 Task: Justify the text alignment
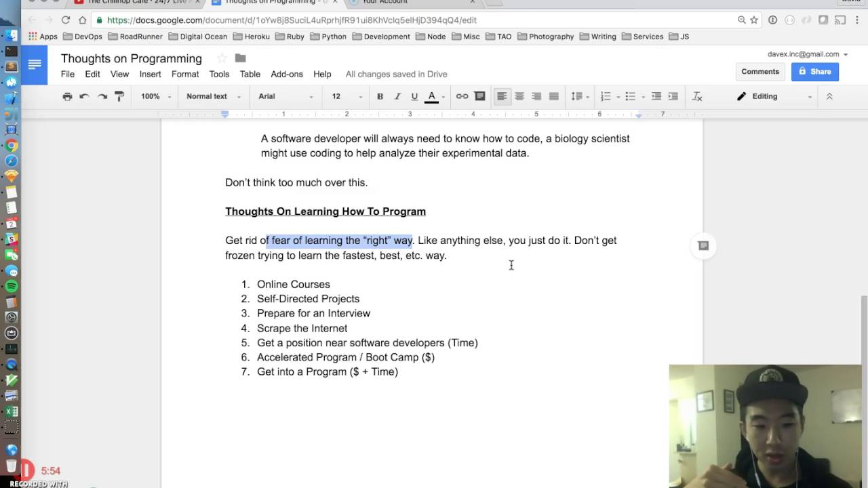(554, 96)
